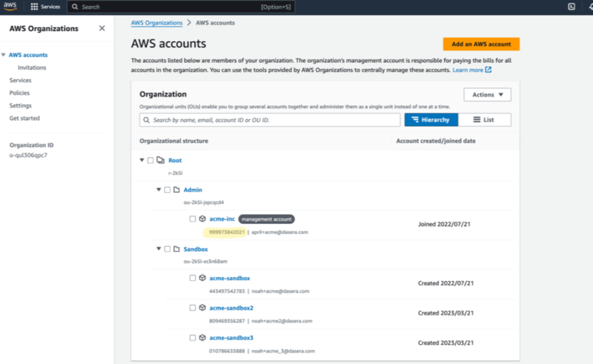Image resolution: width=593 pixels, height=364 pixels.
Task: Check the checkbox next to Root
Action: pos(152,159)
